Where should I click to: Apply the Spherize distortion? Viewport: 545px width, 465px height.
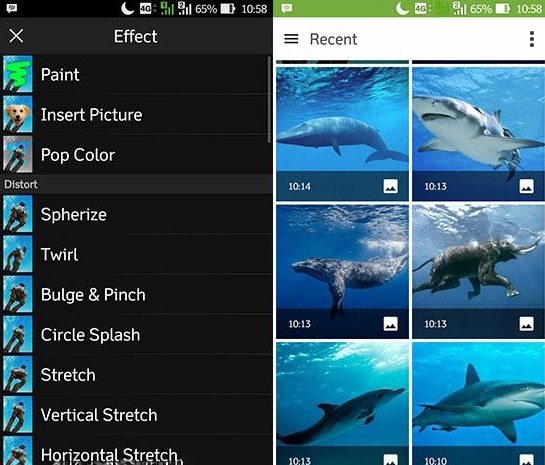point(136,214)
